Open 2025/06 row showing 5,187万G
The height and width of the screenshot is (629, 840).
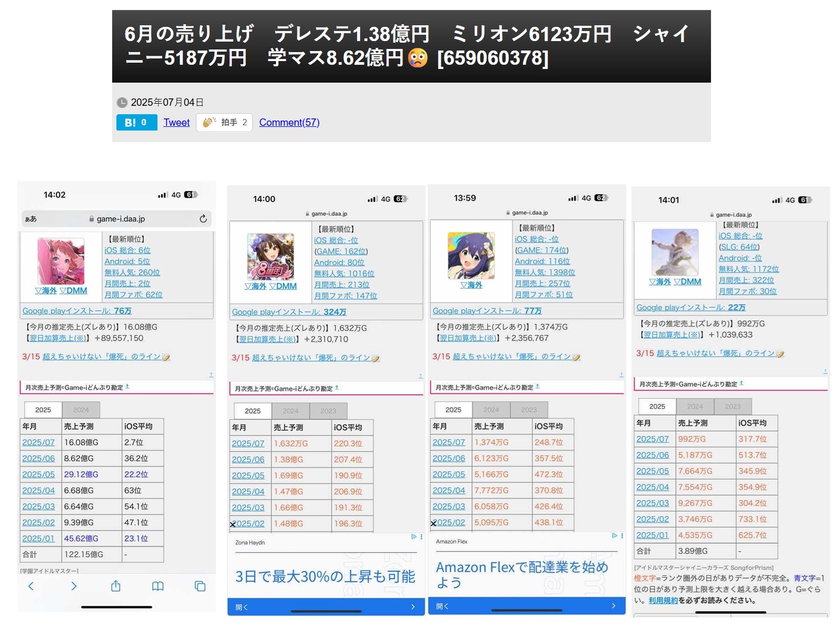click(653, 455)
